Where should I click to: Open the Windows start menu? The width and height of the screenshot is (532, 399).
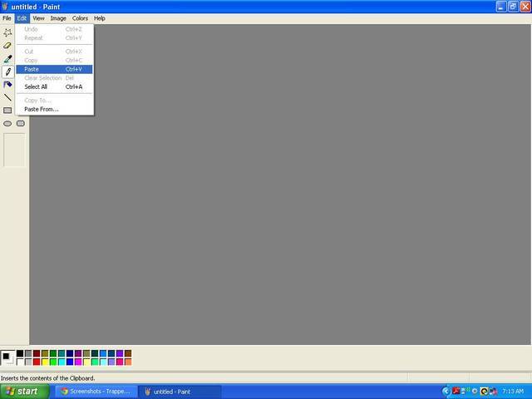point(24,392)
